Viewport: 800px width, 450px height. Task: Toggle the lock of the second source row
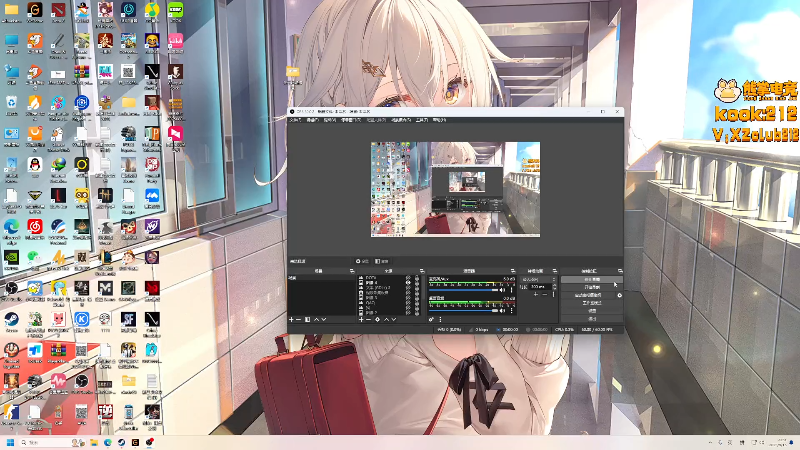coord(417,283)
